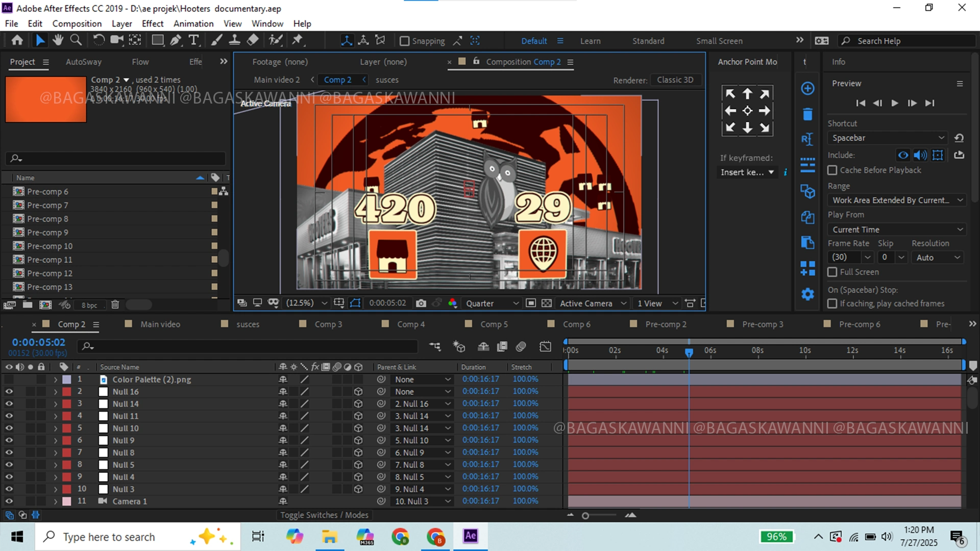This screenshot has height=551, width=980.
Task: Enable Motion Blur for timeline layers
Action: 521,346
